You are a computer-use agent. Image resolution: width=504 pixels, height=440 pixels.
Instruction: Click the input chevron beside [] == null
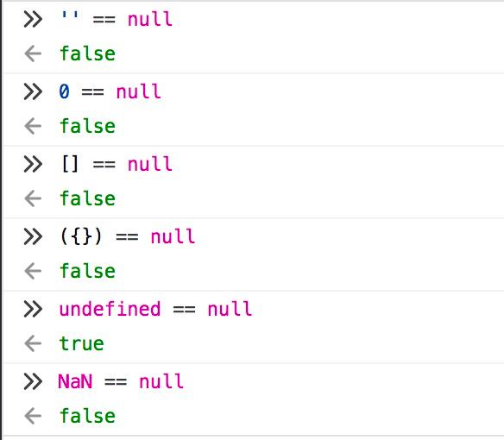(x=33, y=164)
